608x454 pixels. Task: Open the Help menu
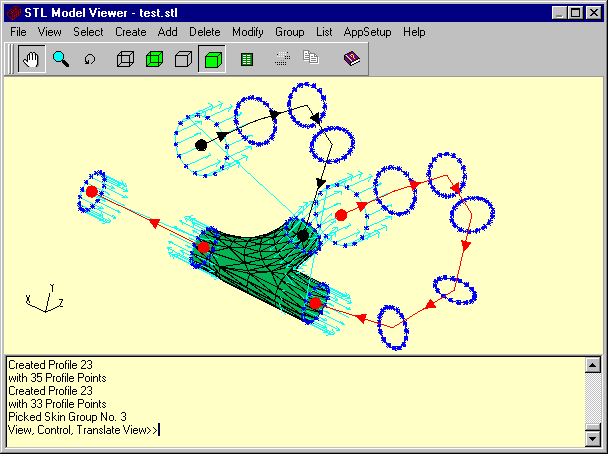[x=414, y=32]
